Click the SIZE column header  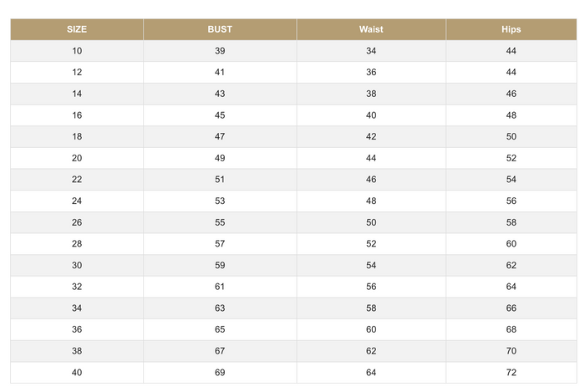[77, 29]
